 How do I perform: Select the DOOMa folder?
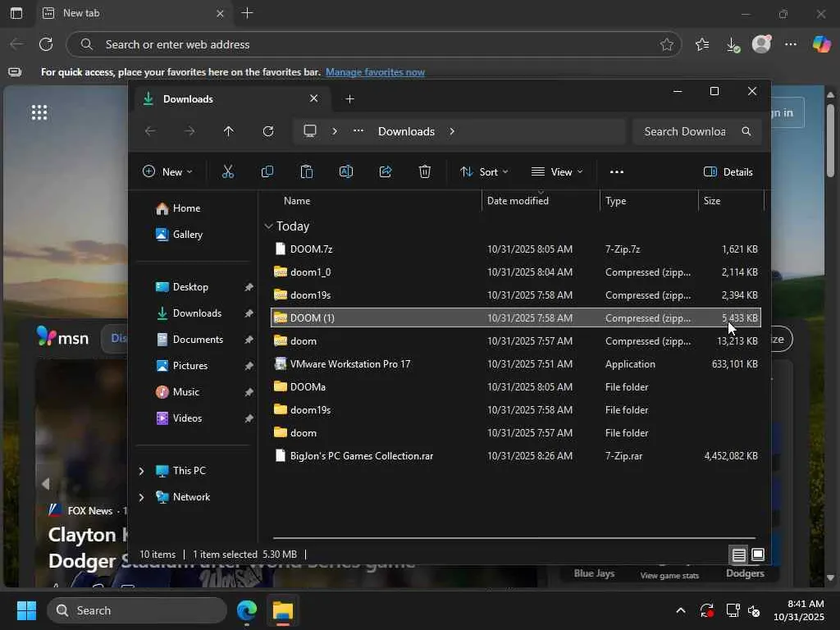click(516, 387)
